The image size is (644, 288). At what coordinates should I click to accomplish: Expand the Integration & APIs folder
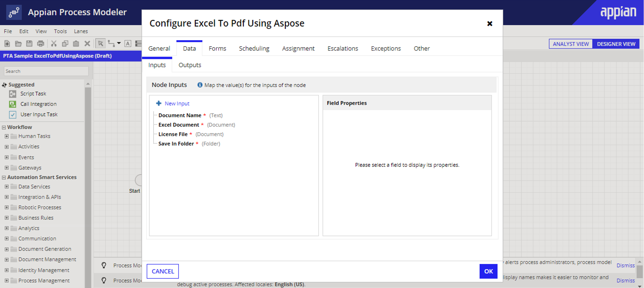pos(7,197)
